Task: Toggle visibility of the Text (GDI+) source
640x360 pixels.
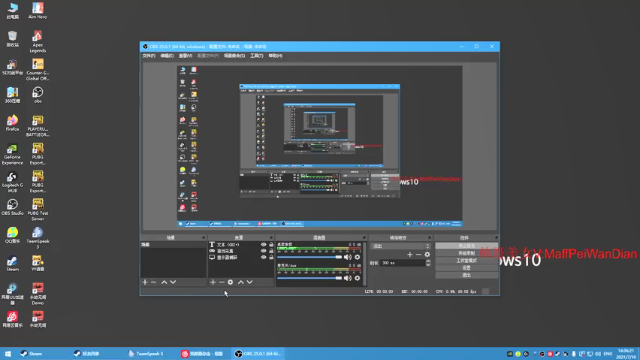Action: [x=263, y=244]
